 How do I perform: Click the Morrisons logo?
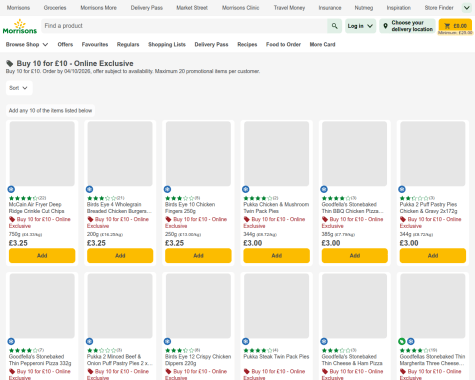20,26
